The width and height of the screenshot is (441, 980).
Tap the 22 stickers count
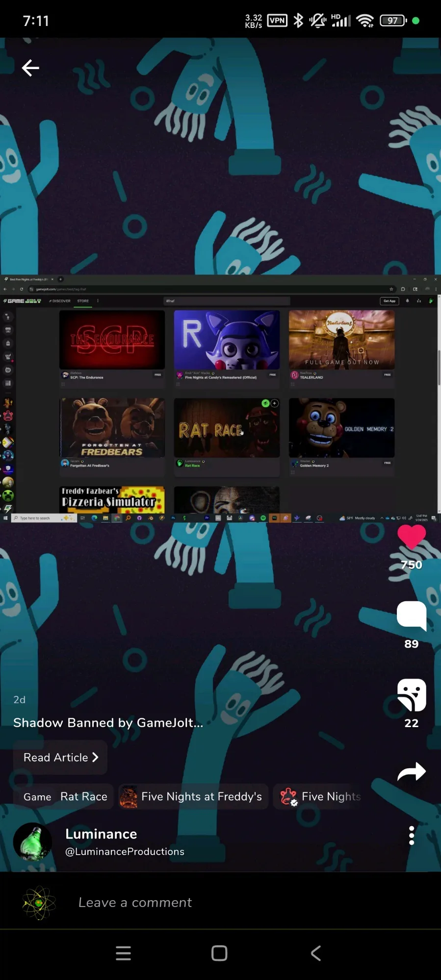click(412, 723)
